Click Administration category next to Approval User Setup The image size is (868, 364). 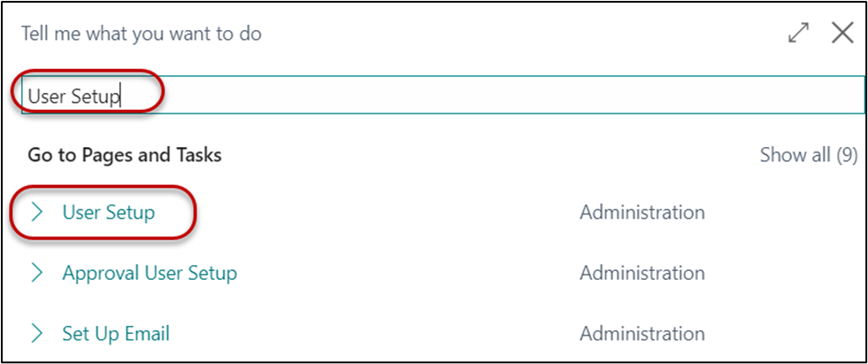[x=641, y=273]
